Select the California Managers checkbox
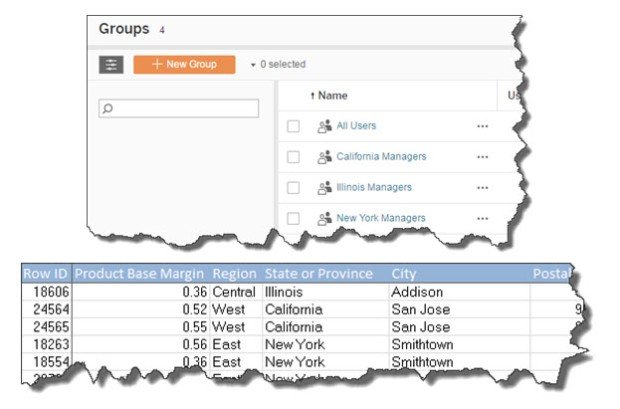Viewport: 620px width, 409px height. [293, 157]
